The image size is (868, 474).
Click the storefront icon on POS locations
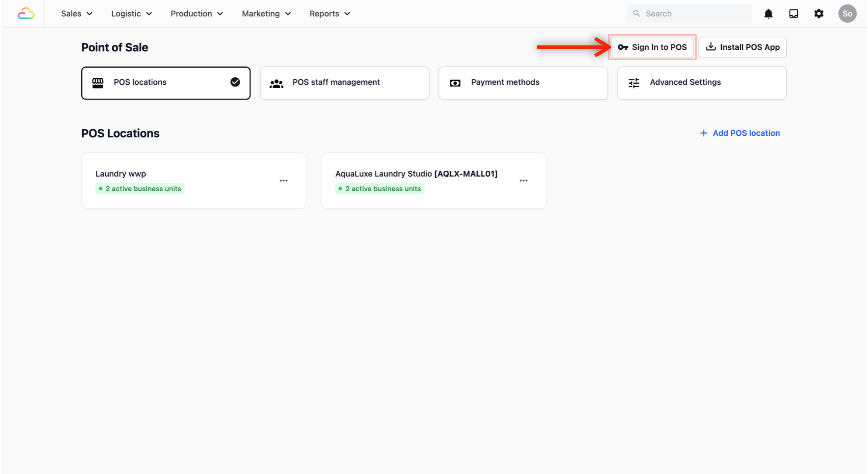(98, 82)
